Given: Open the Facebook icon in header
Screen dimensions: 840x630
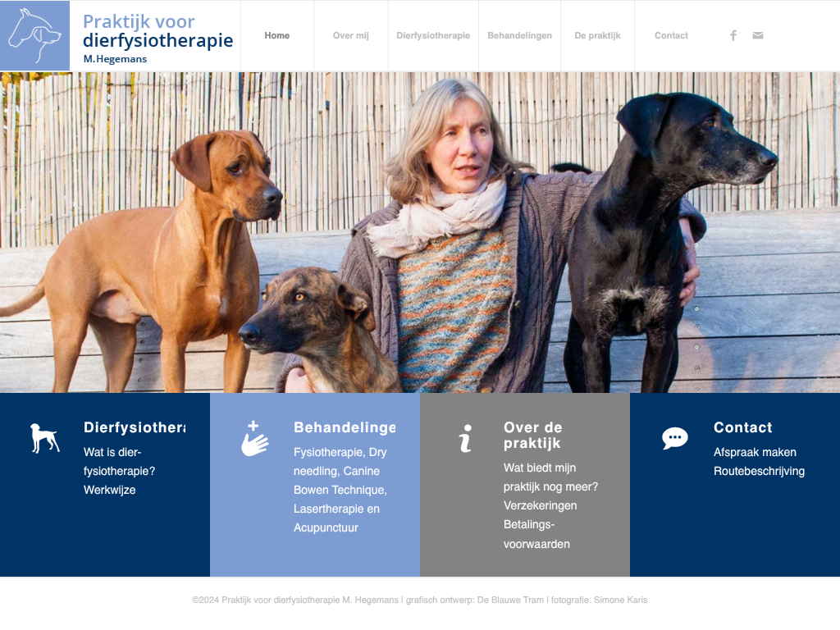Looking at the screenshot, I should [x=733, y=35].
